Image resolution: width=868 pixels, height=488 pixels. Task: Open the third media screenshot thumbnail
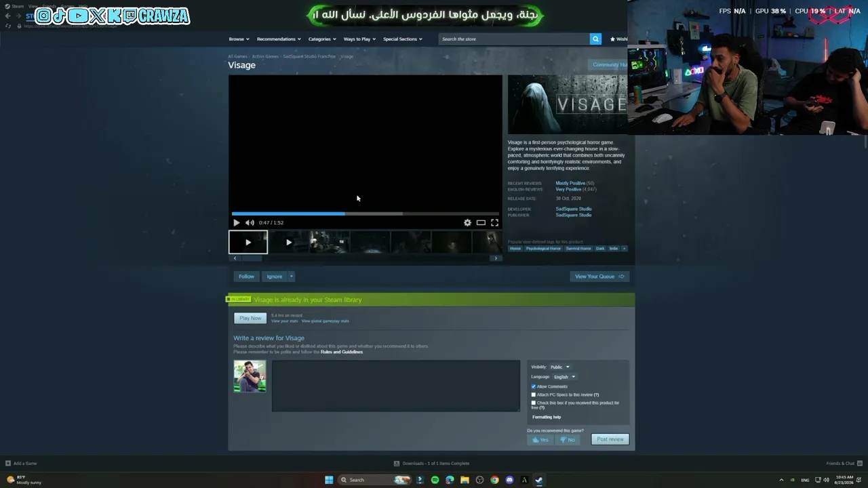pyautogui.click(x=329, y=242)
